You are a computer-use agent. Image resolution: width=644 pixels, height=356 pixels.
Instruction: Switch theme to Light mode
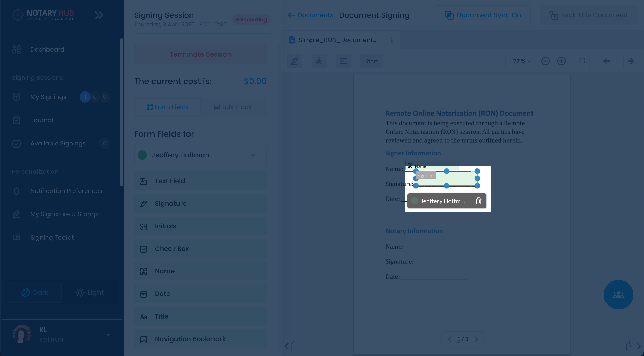tap(89, 292)
